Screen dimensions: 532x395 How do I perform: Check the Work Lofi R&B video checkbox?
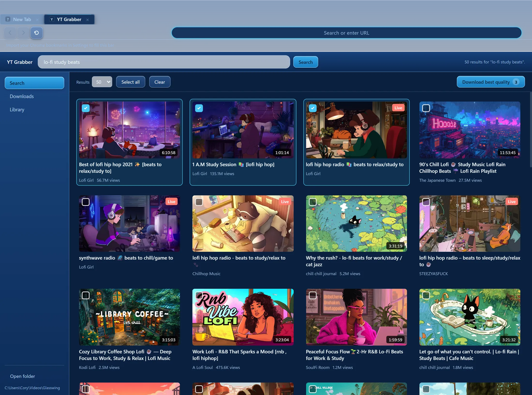pos(199,295)
